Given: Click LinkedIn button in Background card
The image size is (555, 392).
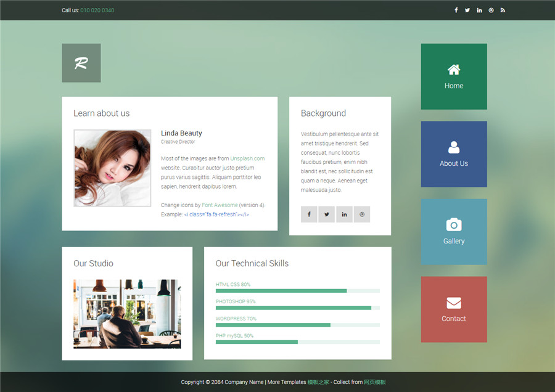Looking at the screenshot, I should coord(344,214).
